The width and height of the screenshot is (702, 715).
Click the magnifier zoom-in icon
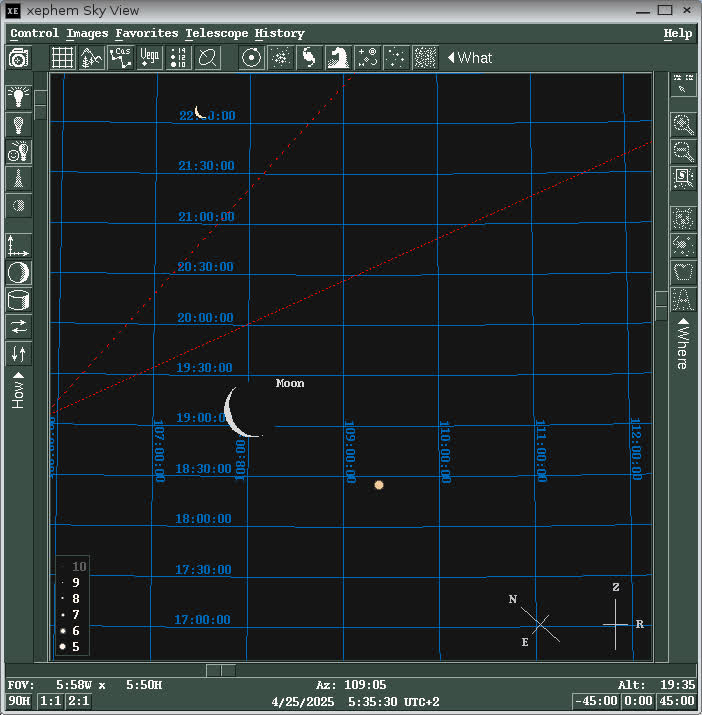684,124
